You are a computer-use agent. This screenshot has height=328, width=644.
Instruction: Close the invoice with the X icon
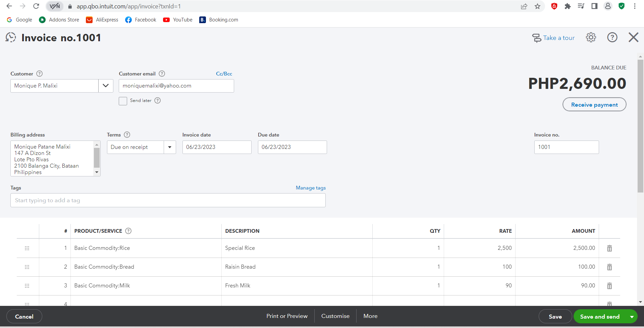(x=633, y=37)
